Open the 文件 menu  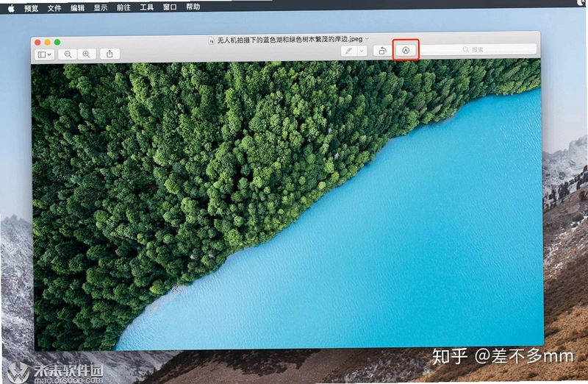click(x=54, y=8)
